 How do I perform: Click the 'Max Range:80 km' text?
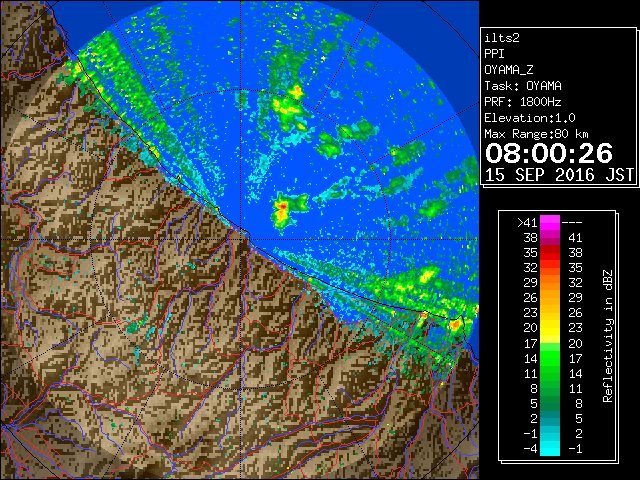point(536,134)
